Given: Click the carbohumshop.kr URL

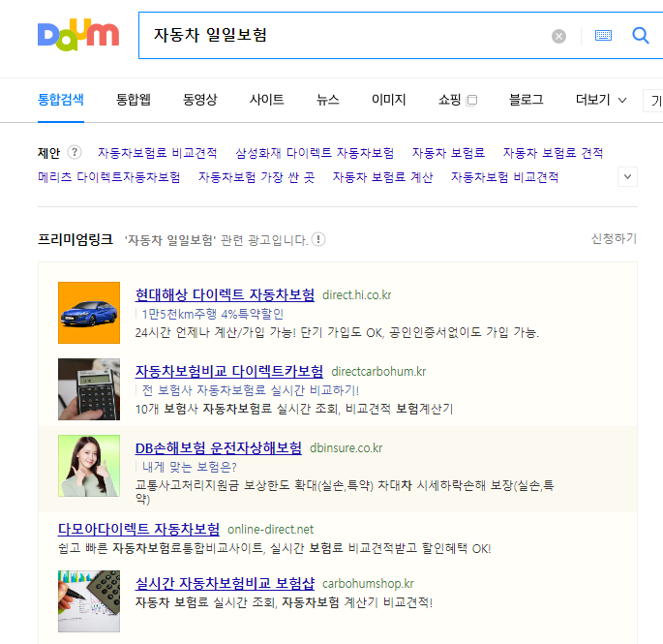Looking at the screenshot, I should coord(368,584).
